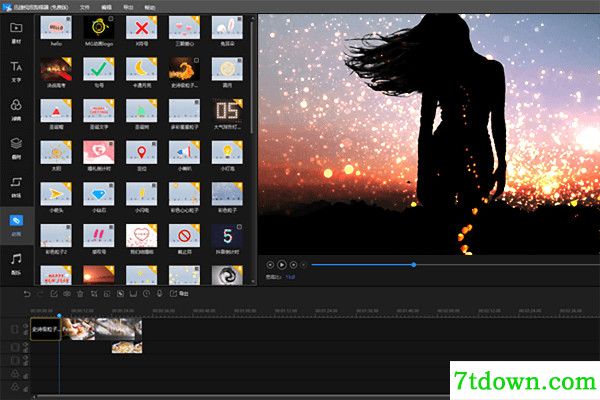Click the edit pencil icon in timeline toolbar
This screenshot has width=600, height=400.
tap(54, 294)
